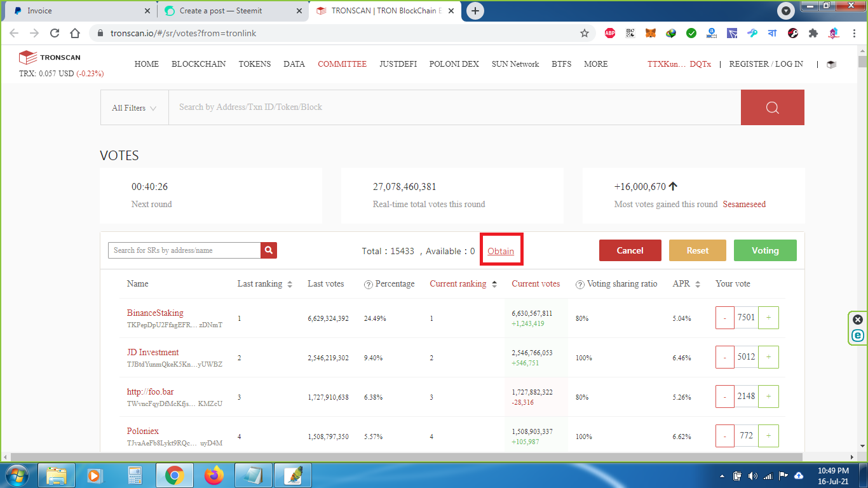Click the green Voting button
The width and height of the screenshot is (868, 488).
coord(765,250)
